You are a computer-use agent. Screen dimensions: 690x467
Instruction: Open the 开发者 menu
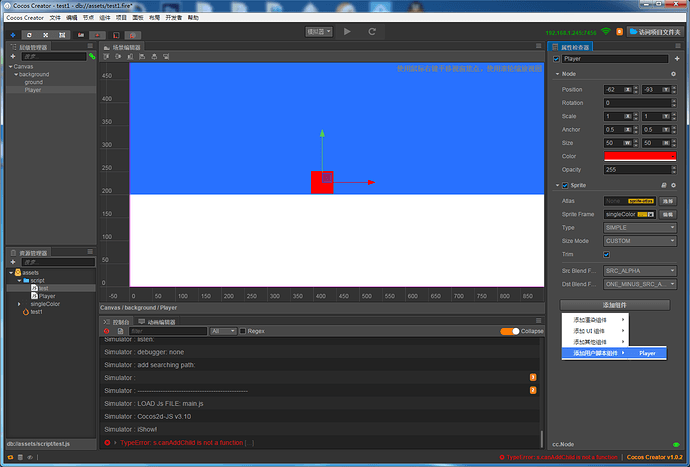[x=174, y=18]
